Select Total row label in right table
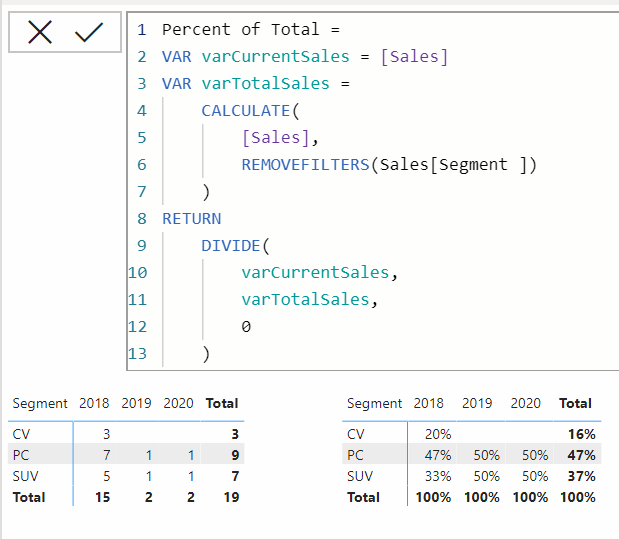Screen dimensions: 619x539 pos(363,497)
